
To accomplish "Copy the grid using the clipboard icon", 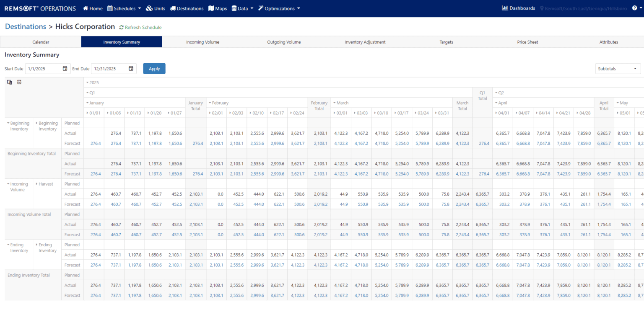I will coord(9,82).
